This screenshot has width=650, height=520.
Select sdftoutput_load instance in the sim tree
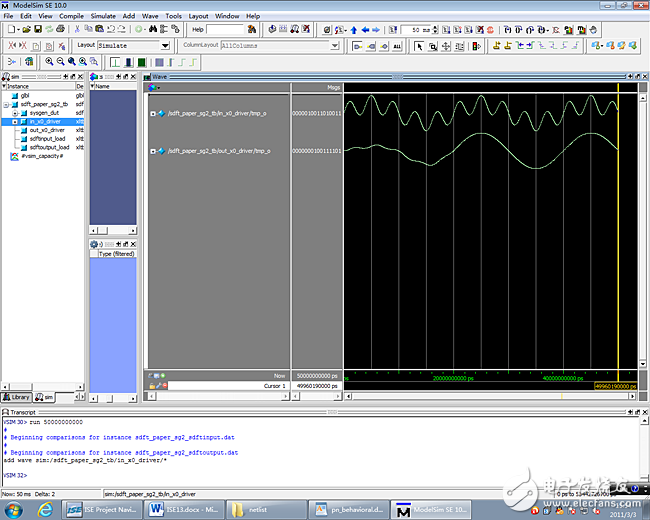[49, 147]
